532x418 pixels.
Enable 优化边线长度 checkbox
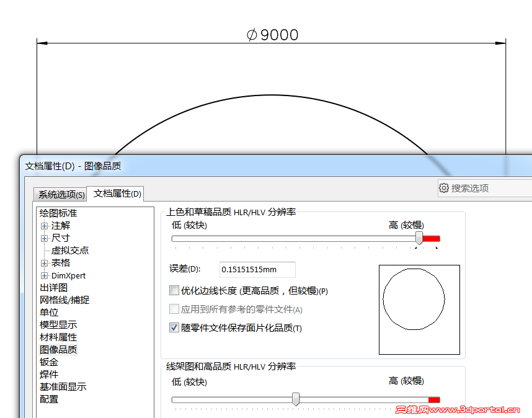coord(174,290)
